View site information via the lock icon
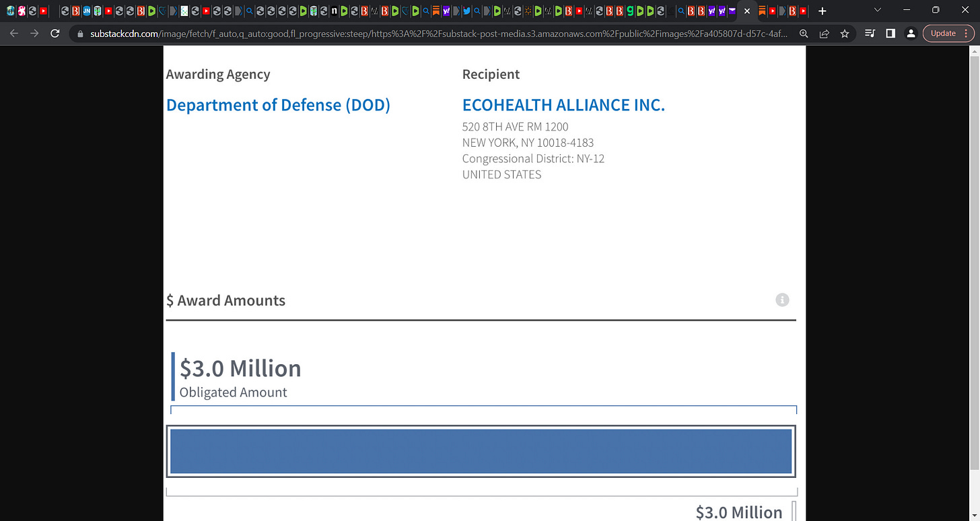Screen dimensions: 980x521 [x=81, y=33]
